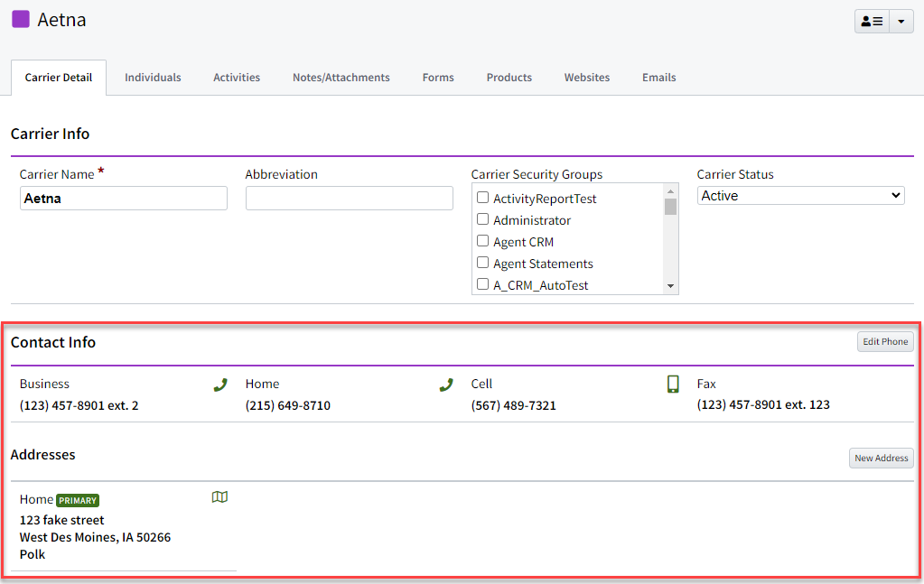924x584 pixels.
Task: Click the security groups scrollbar thumb
Action: (670, 207)
